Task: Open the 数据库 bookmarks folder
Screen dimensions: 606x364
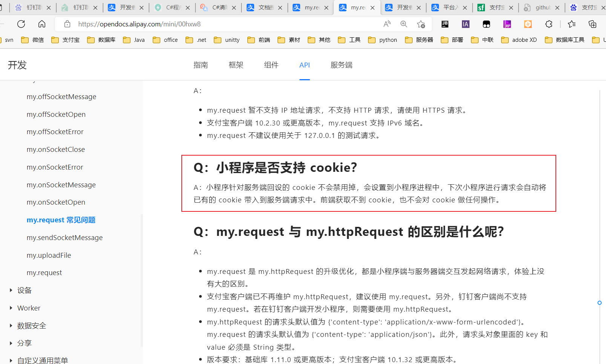Action: coord(101,40)
